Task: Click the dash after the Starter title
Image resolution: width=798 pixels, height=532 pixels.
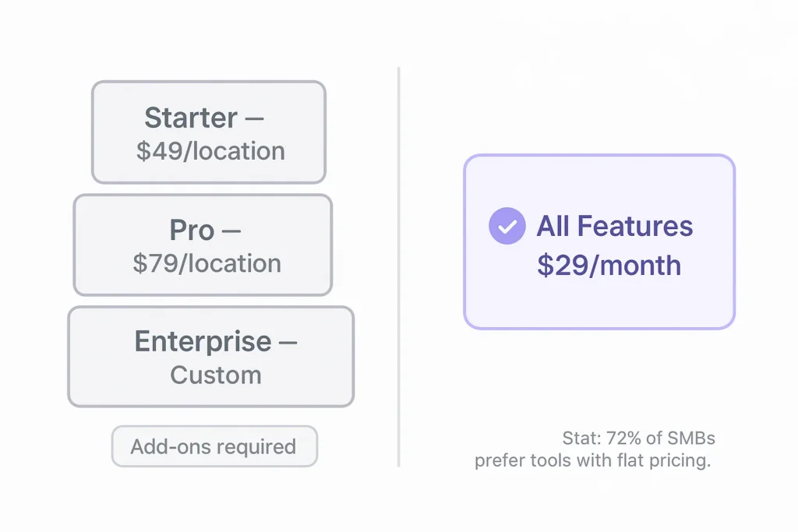Action: pos(254,118)
